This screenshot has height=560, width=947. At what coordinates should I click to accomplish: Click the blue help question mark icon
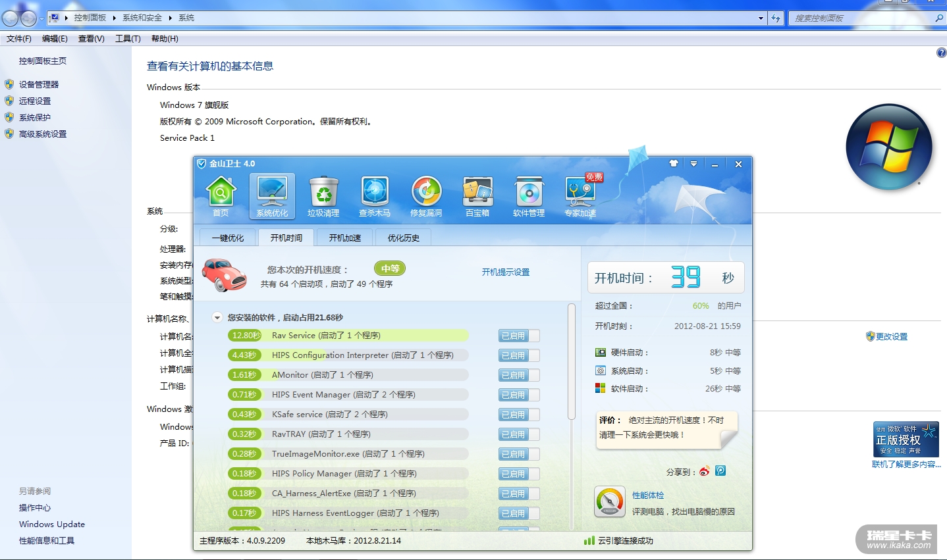tap(941, 53)
